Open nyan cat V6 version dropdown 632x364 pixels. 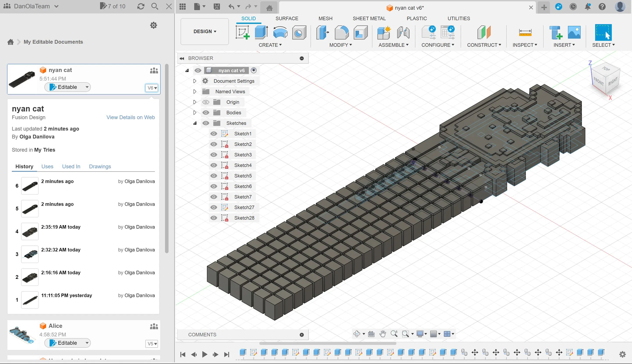coord(152,88)
